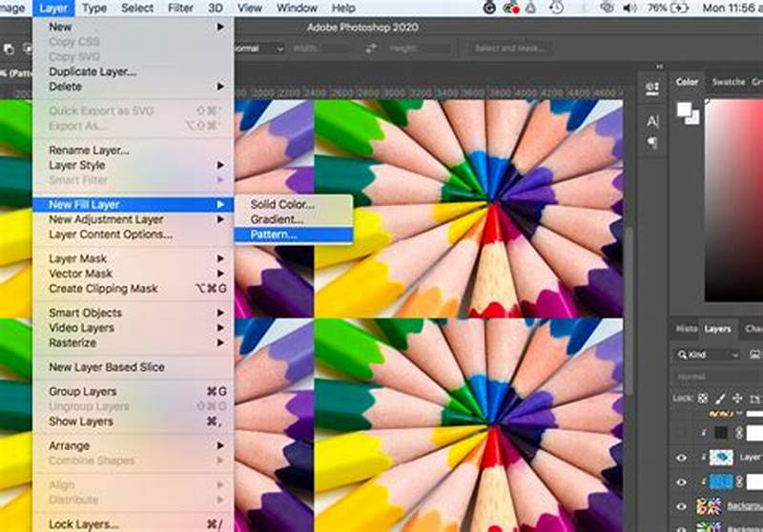Choose Rename Layer... menu entry
Image resolution: width=763 pixels, height=532 pixels.
click(x=133, y=150)
